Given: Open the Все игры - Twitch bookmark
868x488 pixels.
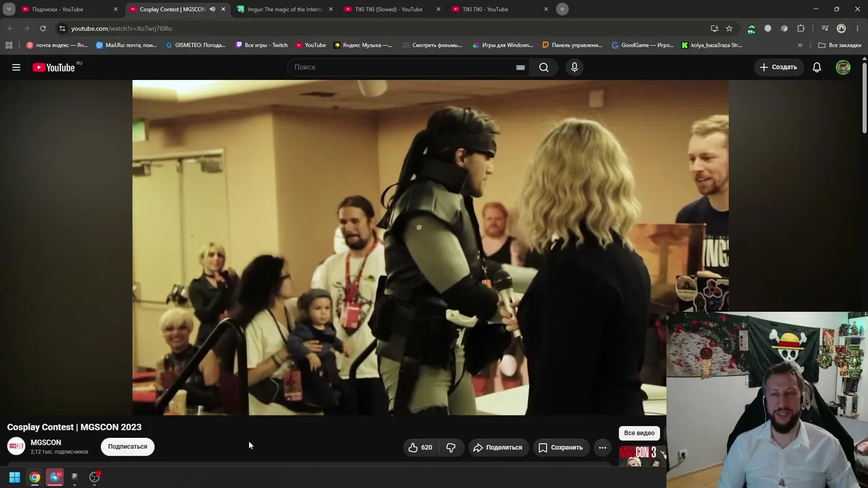Looking at the screenshot, I should point(262,45).
